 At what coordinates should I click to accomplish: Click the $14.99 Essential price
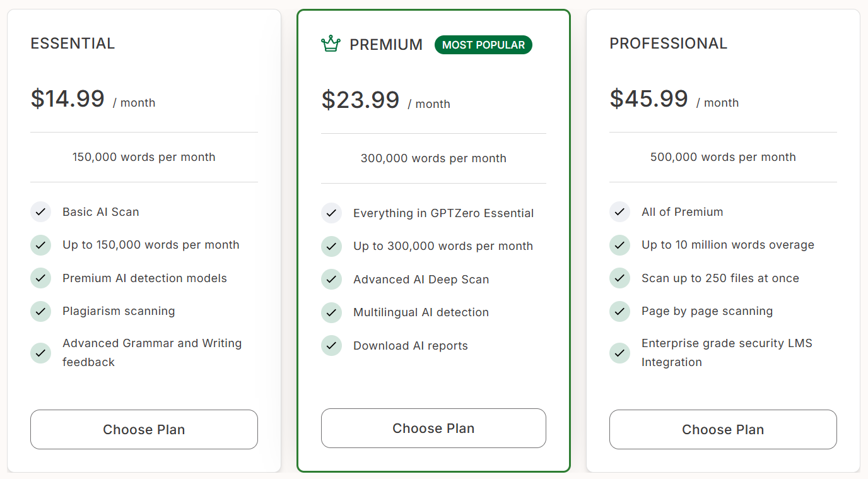67,99
